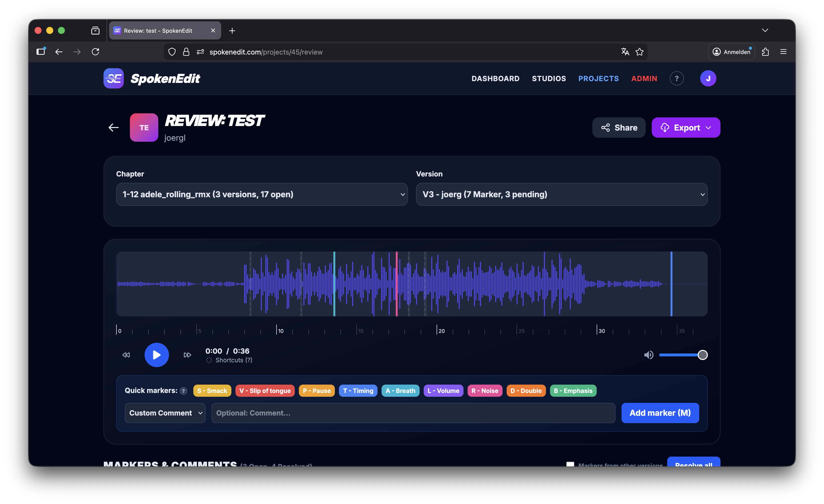Open the J user avatar menu

click(708, 79)
